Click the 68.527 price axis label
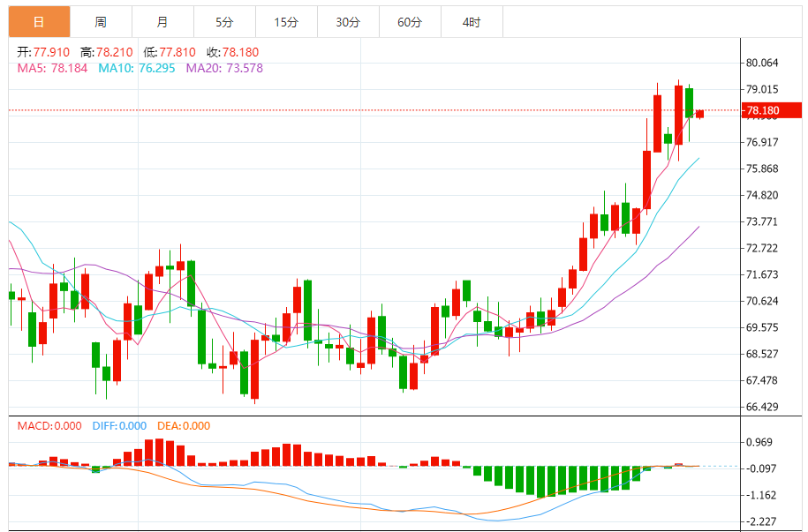 point(762,355)
